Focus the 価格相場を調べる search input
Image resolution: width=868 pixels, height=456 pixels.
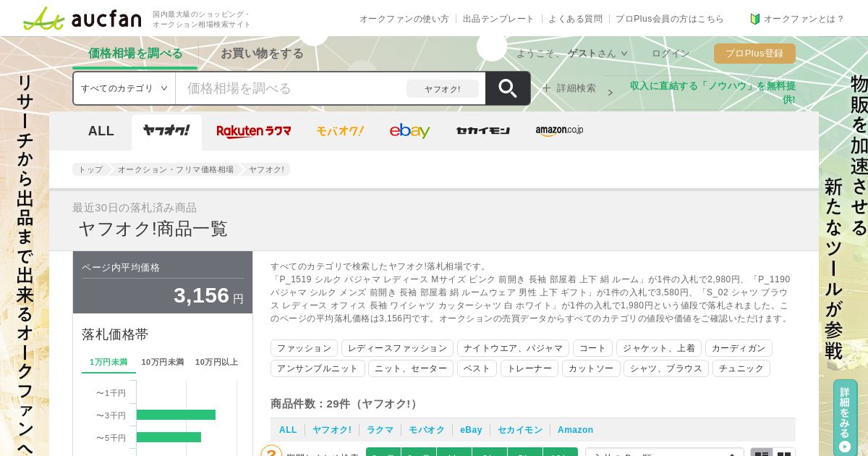pyautogui.click(x=289, y=88)
